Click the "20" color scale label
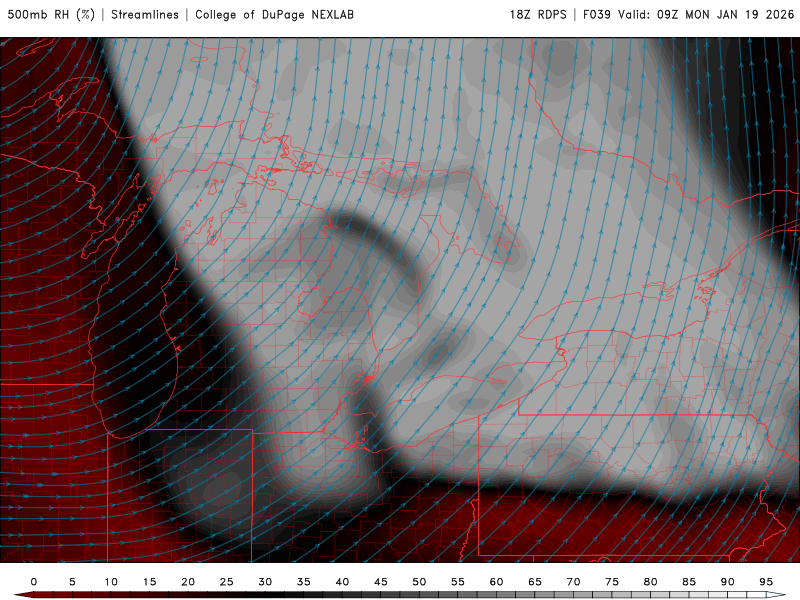The image size is (800, 600). tap(188, 582)
